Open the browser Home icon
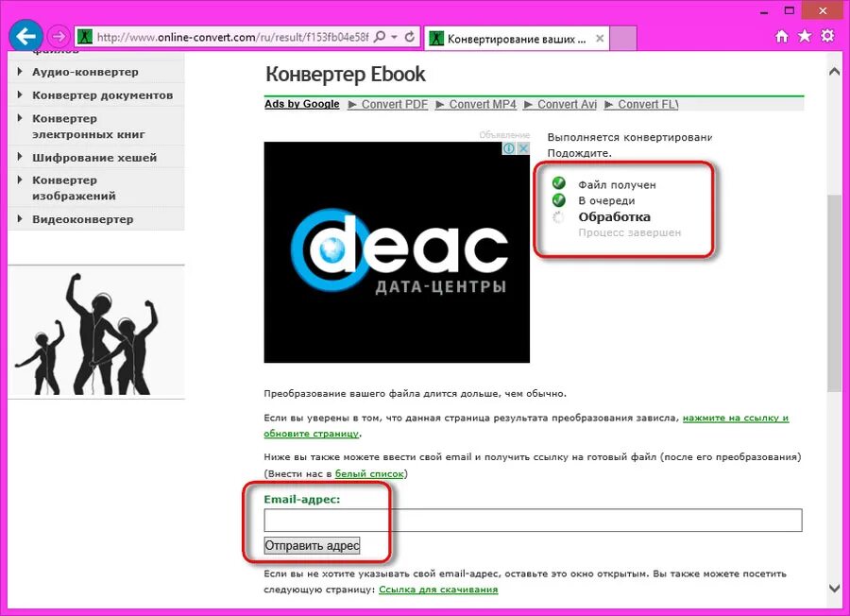Screen dimensions: 850x616 782,36
